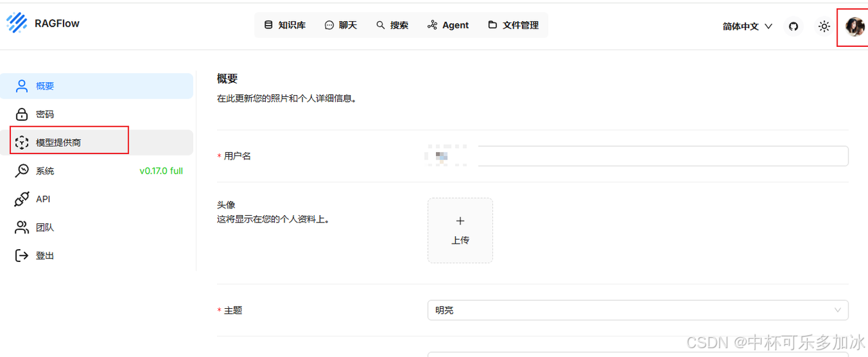The image size is (868, 357).
Task: Open the user avatar profile
Action: [x=855, y=26]
